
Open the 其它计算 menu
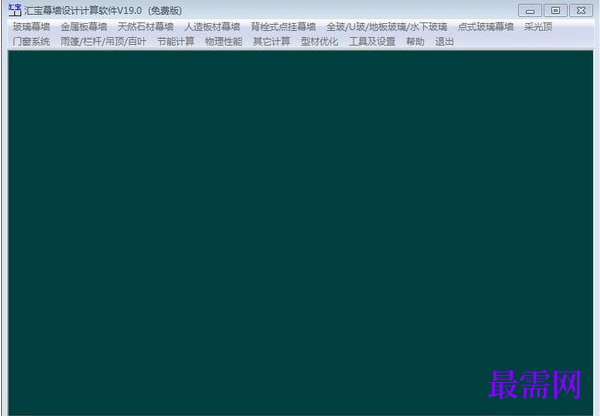[271, 41]
